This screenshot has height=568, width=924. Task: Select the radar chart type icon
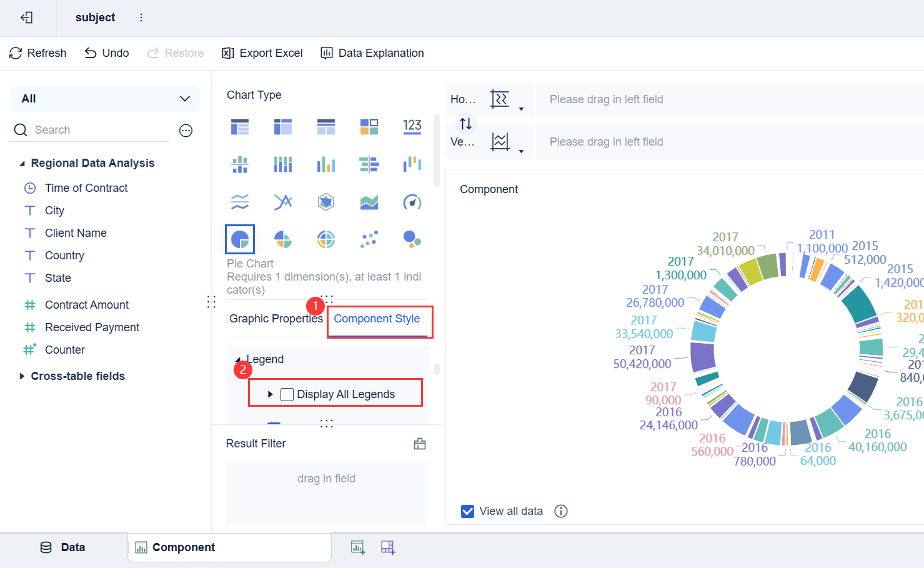point(326,202)
